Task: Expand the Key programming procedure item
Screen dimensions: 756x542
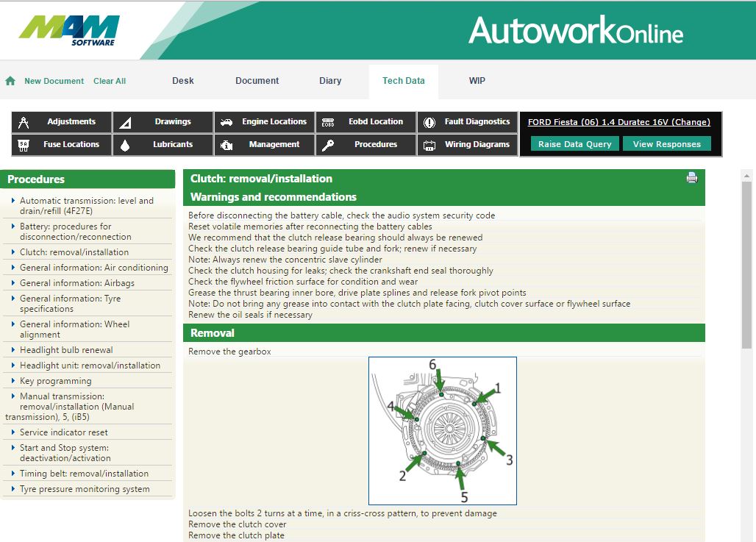Action: pyautogui.click(x=55, y=381)
